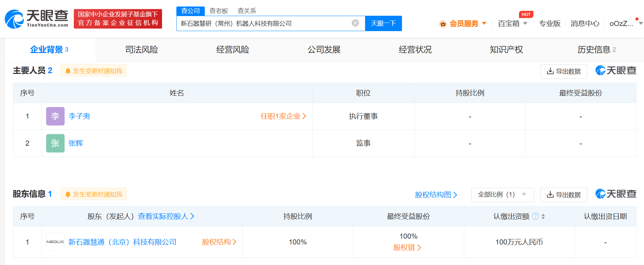Export 主要人员 data with 导出数据 button
Viewport: 644px width, 265px height.
(x=563, y=71)
